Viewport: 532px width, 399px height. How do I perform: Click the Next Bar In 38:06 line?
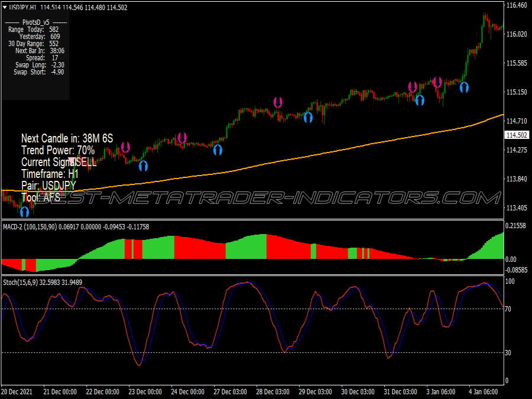click(x=40, y=51)
